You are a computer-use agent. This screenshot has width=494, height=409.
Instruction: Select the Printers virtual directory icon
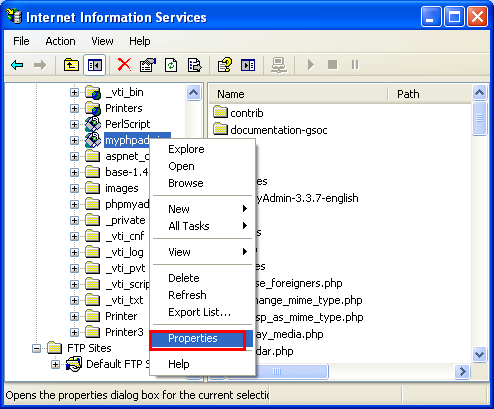[x=93, y=108]
